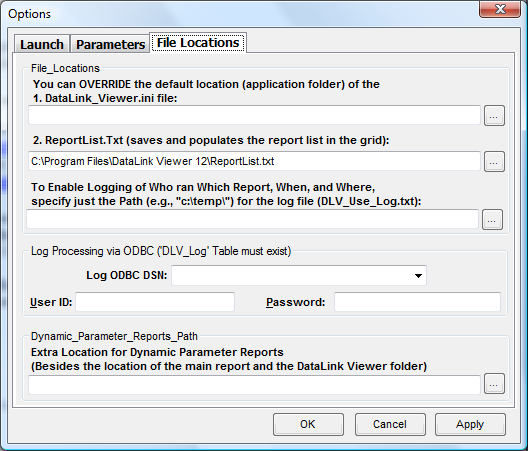Browse for extra Dynamic Parameter Reports location
This screenshot has height=451, width=528.
pyautogui.click(x=494, y=383)
